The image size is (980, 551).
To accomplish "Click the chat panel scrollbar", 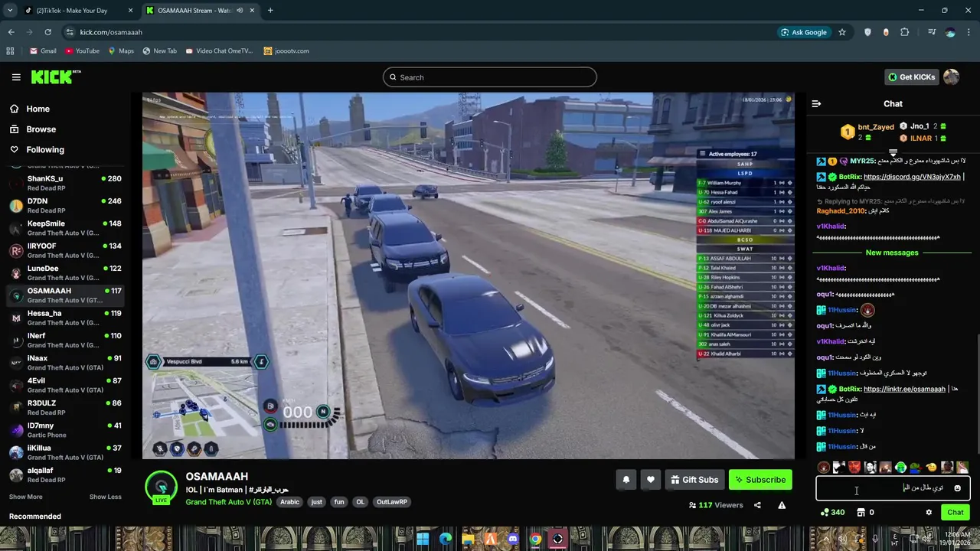I will click(x=978, y=395).
